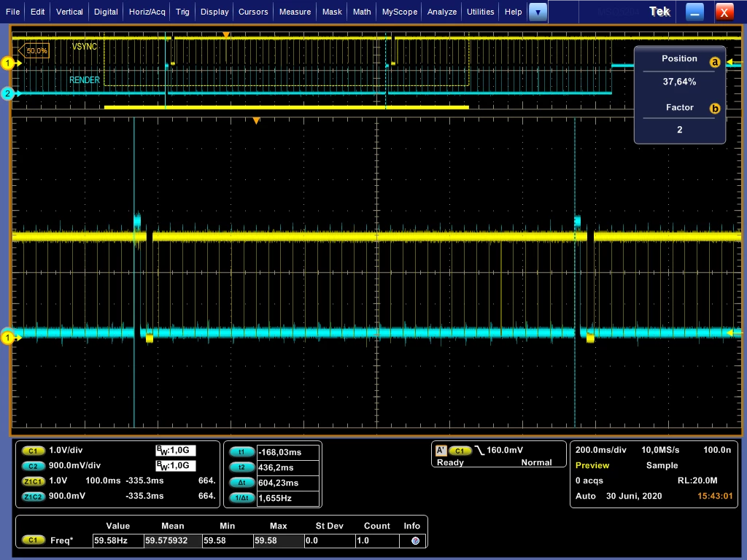Minimize the oscilloscope window
The image size is (747, 560).
(694, 12)
